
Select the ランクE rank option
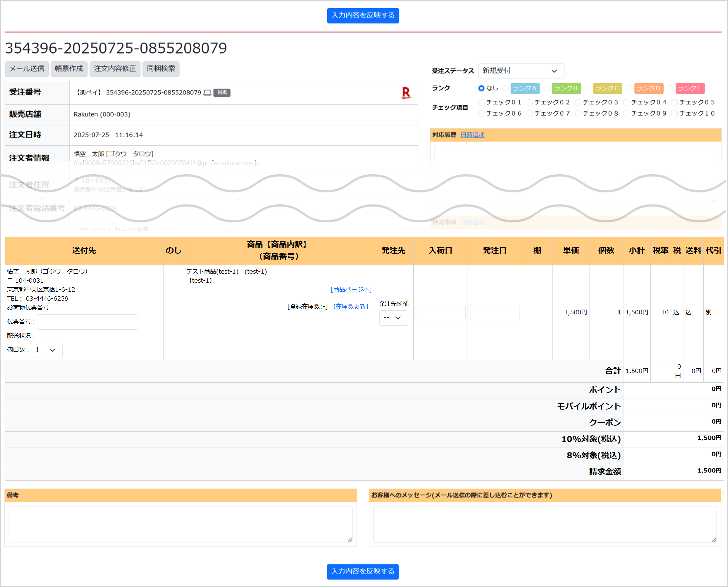[x=671, y=88]
